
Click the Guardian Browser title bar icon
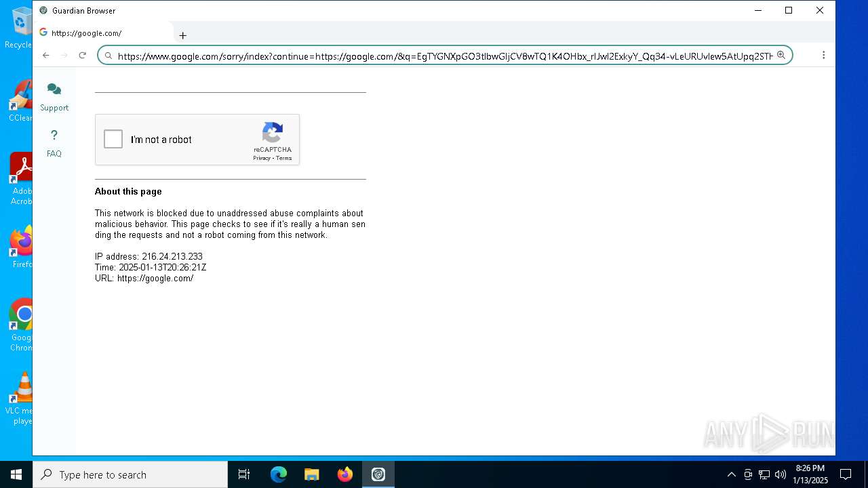43,10
